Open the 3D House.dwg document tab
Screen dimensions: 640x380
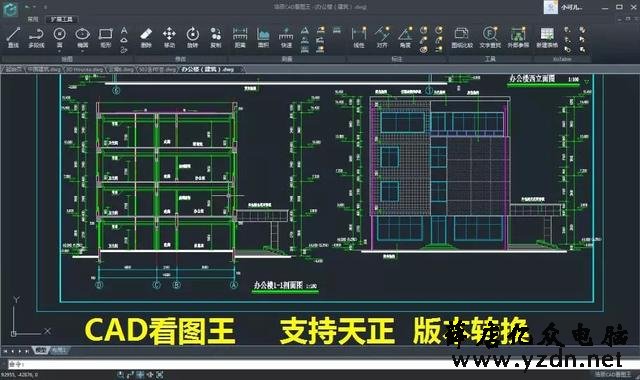[x=84, y=69]
